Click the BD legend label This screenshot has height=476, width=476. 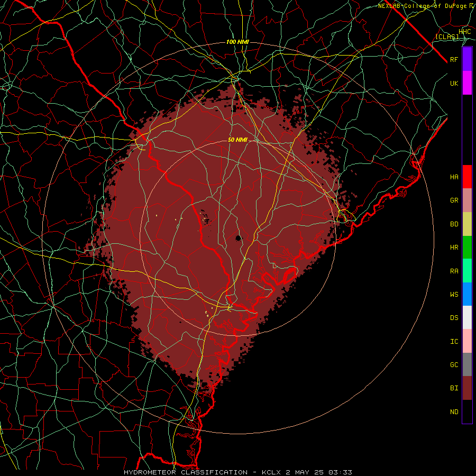tap(454, 224)
